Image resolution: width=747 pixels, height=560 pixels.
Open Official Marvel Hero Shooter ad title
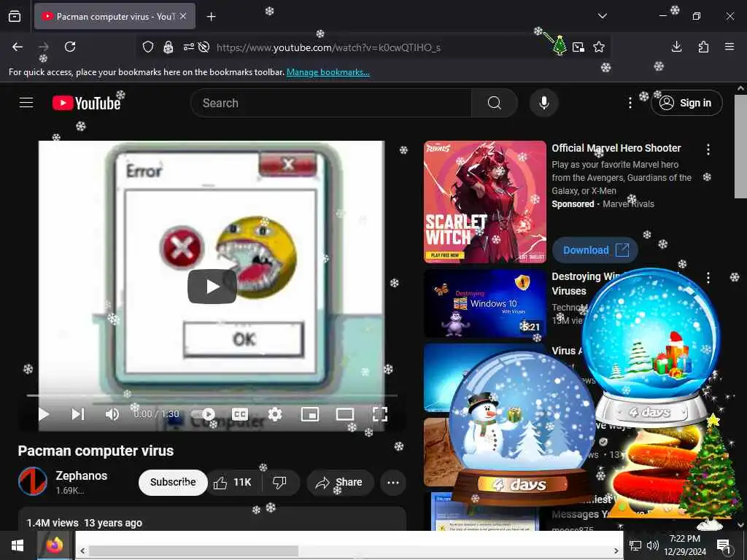pos(616,148)
